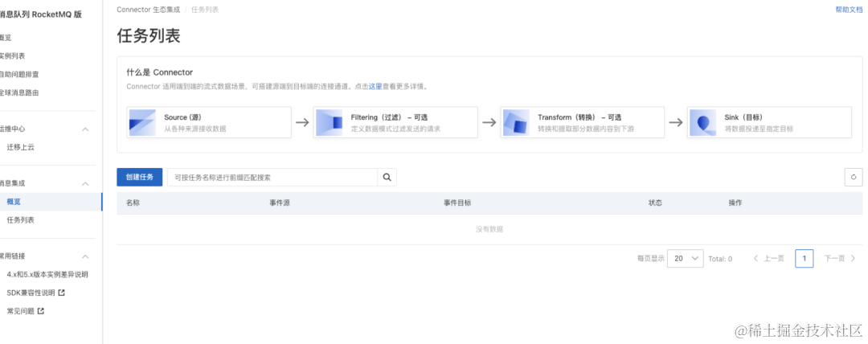
Task: Click the Source (源) card title
Action: point(182,117)
